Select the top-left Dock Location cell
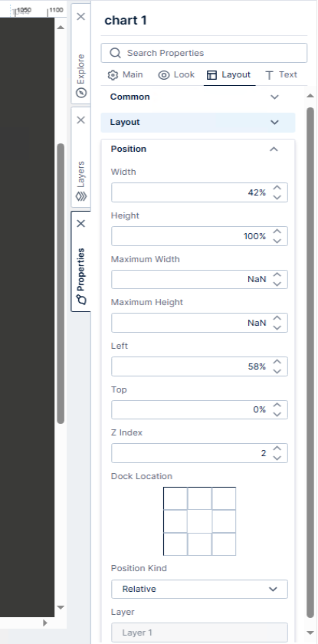318x644 pixels. (x=175, y=498)
